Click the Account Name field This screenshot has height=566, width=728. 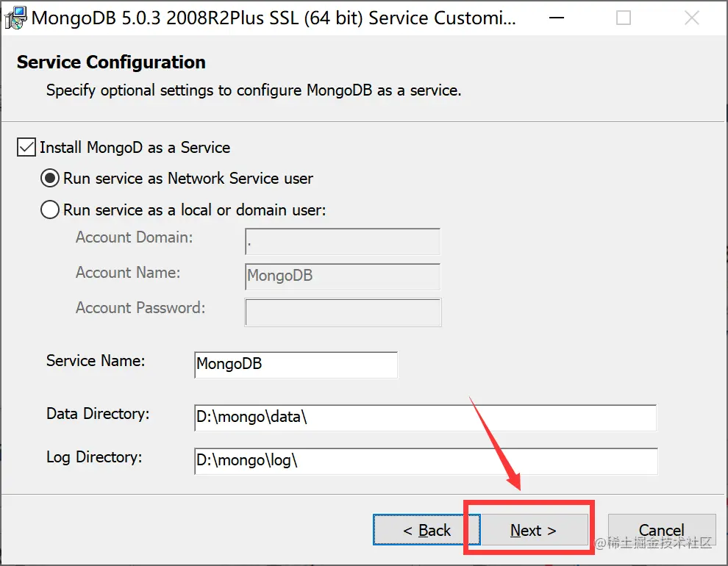click(x=343, y=276)
